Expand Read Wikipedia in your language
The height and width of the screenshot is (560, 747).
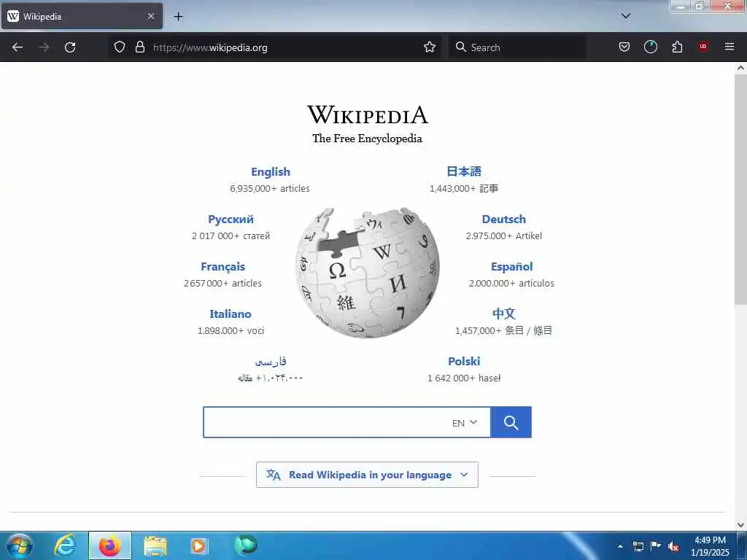[367, 475]
